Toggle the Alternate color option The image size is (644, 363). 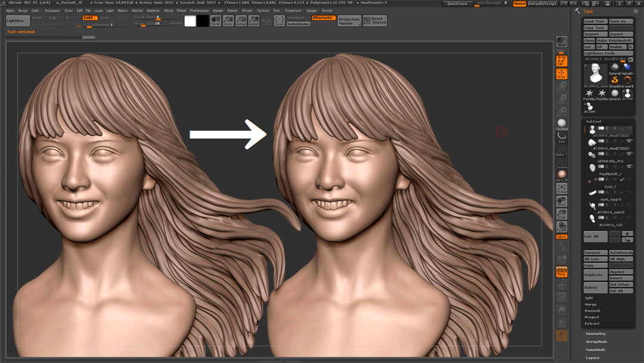click(x=324, y=18)
